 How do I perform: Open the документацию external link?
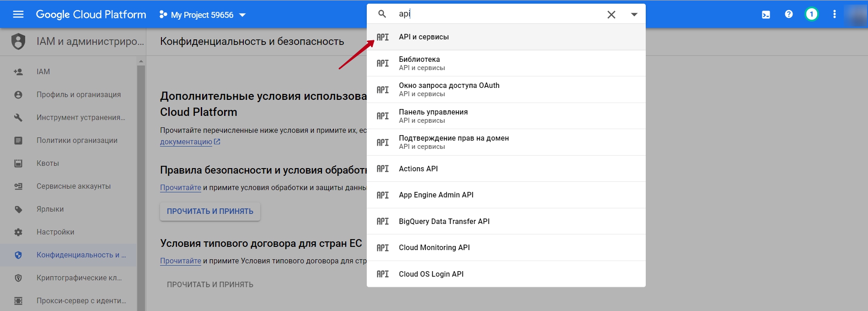point(190,142)
